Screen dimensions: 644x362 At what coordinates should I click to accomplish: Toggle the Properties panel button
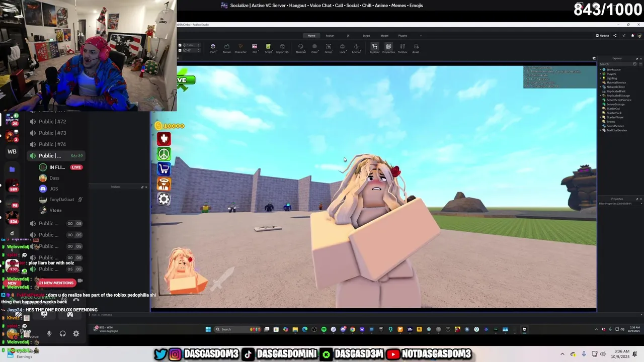coord(388,48)
